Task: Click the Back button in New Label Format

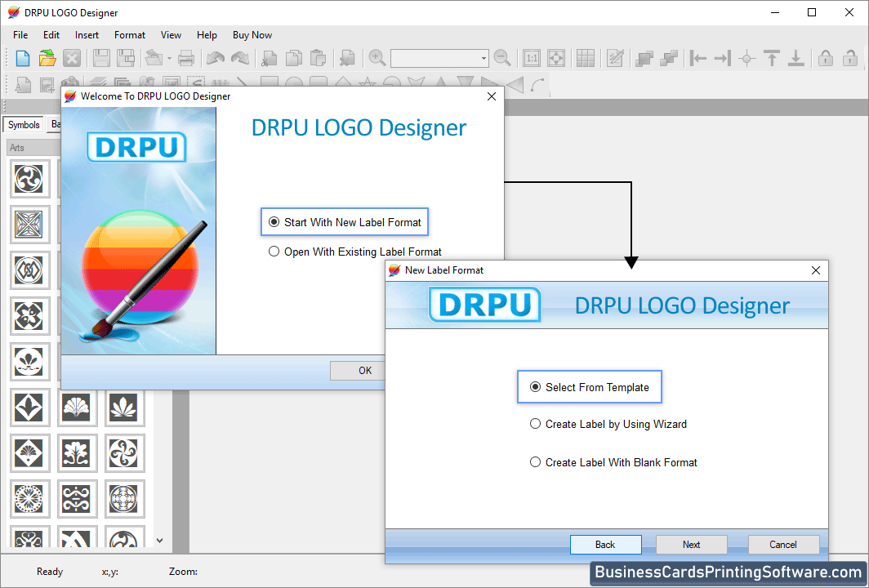Action: (x=605, y=545)
